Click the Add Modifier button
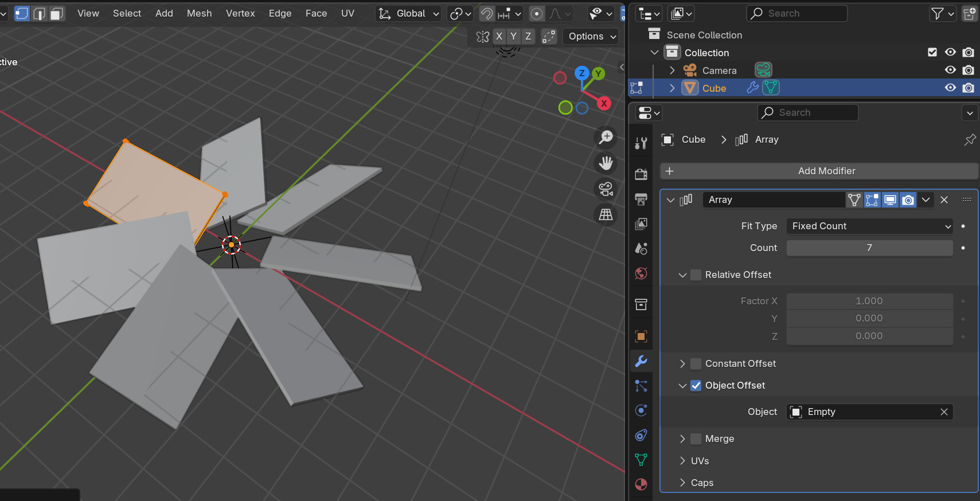 pyautogui.click(x=819, y=171)
